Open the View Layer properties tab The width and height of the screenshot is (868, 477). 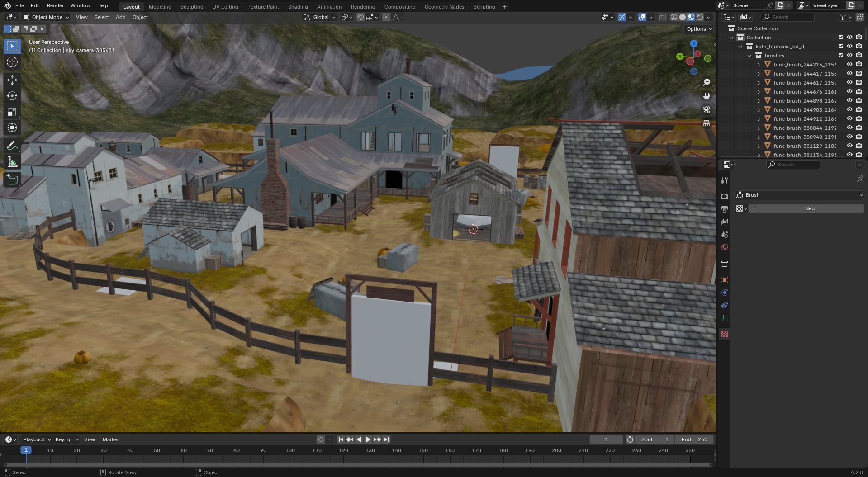(x=725, y=222)
